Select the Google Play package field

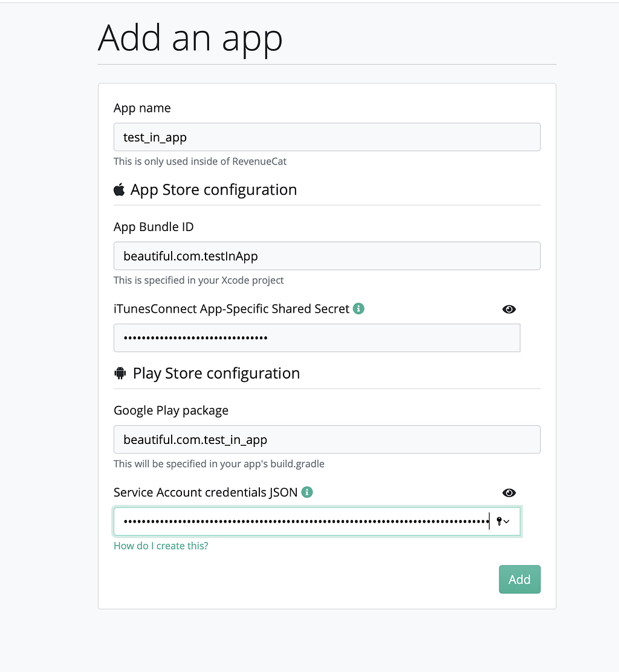click(326, 439)
